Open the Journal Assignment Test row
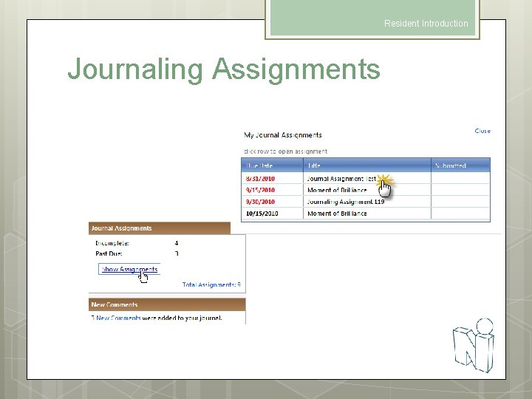The width and height of the screenshot is (532, 399). point(366,178)
